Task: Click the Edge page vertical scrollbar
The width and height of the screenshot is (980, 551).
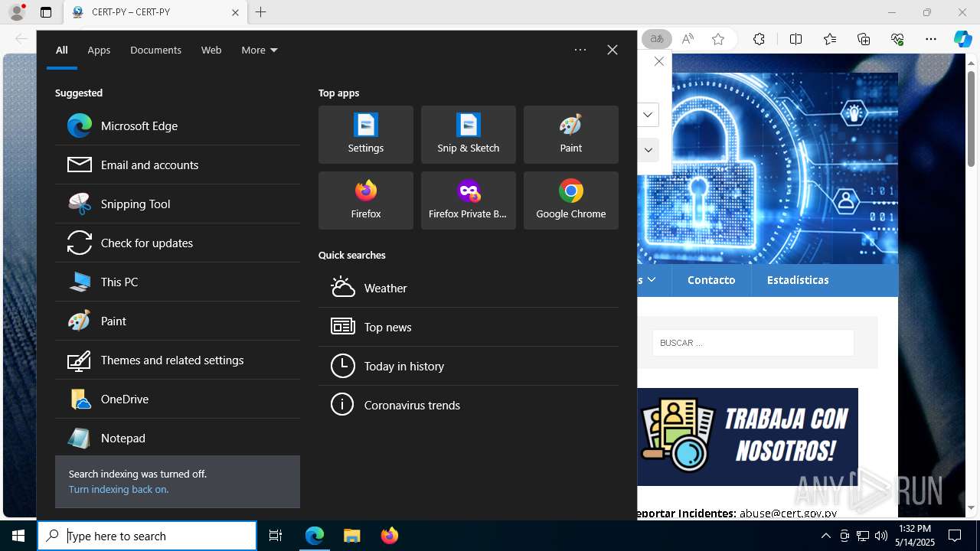Action: 972,119
